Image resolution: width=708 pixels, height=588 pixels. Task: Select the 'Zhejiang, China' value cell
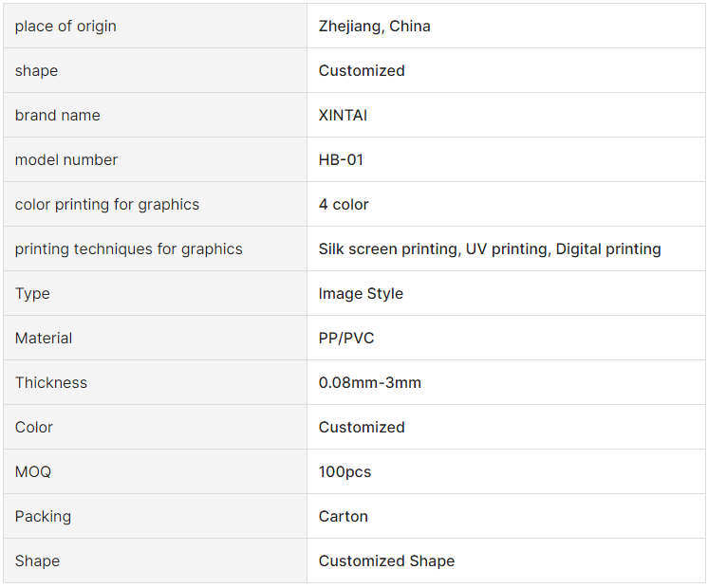pos(506,26)
